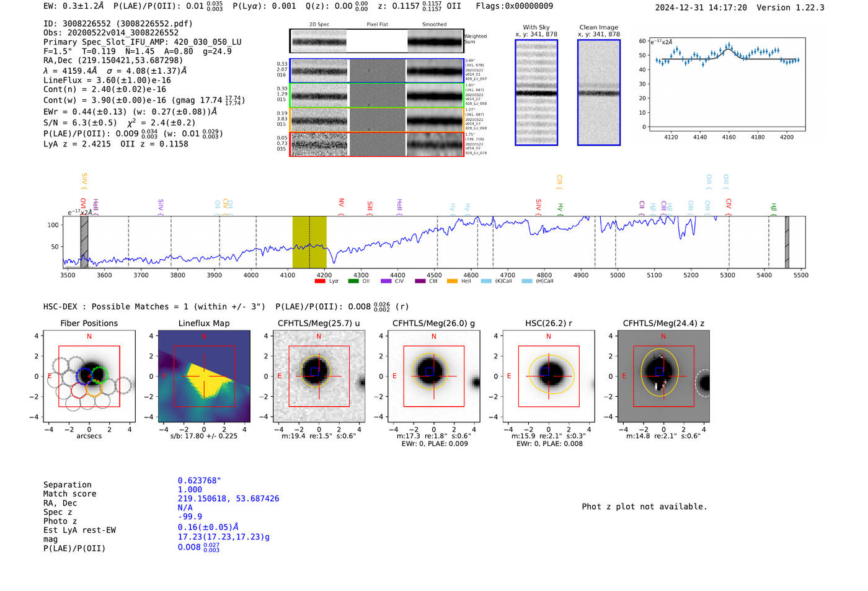Click the s/b: 17.80 +/- 0.225 caption

(204, 436)
